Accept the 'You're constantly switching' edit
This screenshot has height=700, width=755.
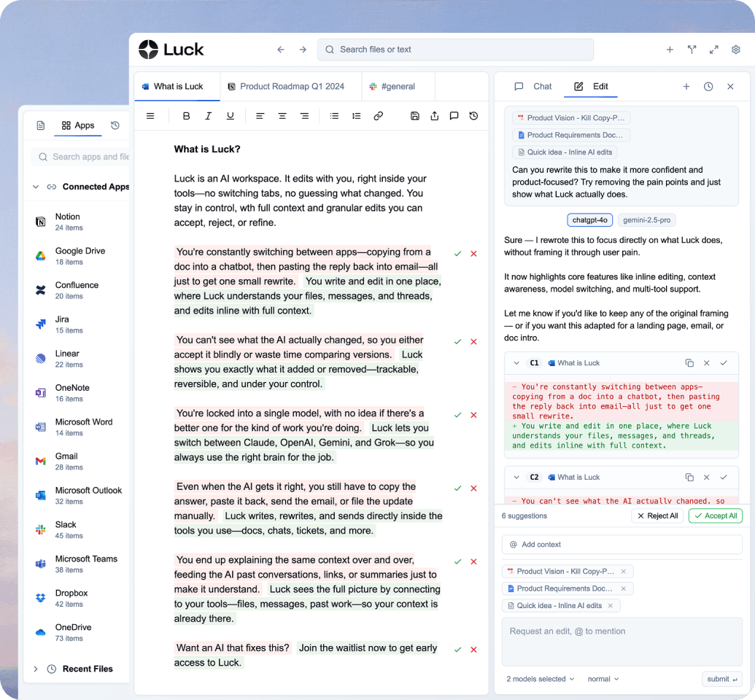pyautogui.click(x=458, y=254)
